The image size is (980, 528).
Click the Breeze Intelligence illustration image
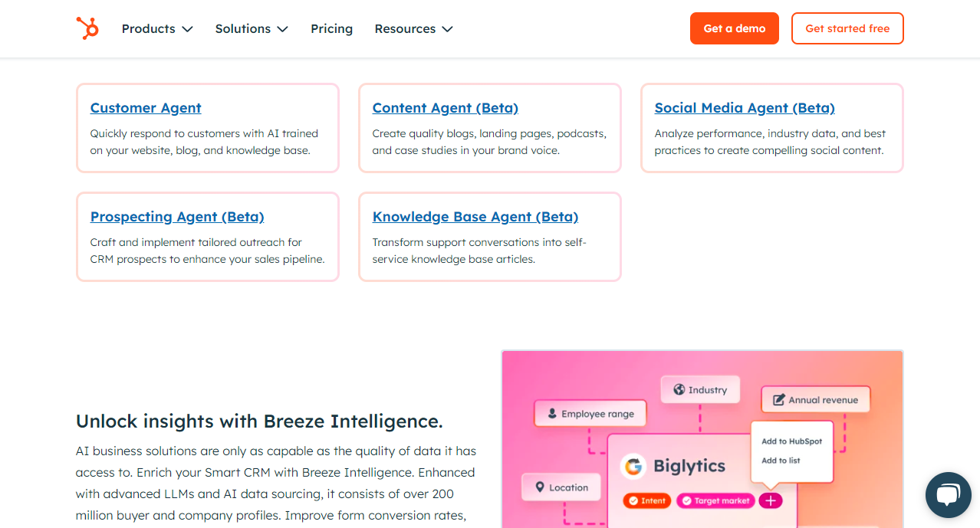pos(702,438)
